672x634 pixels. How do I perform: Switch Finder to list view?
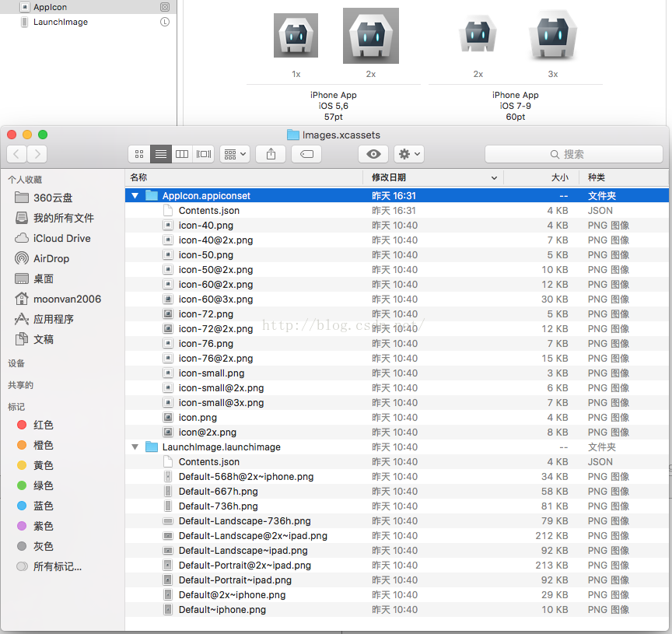[x=161, y=154]
